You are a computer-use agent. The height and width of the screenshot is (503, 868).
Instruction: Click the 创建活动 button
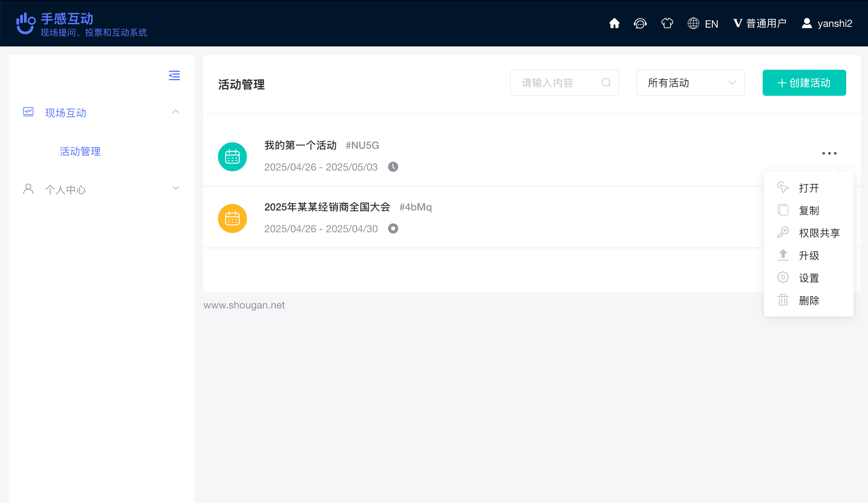tap(804, 83)
